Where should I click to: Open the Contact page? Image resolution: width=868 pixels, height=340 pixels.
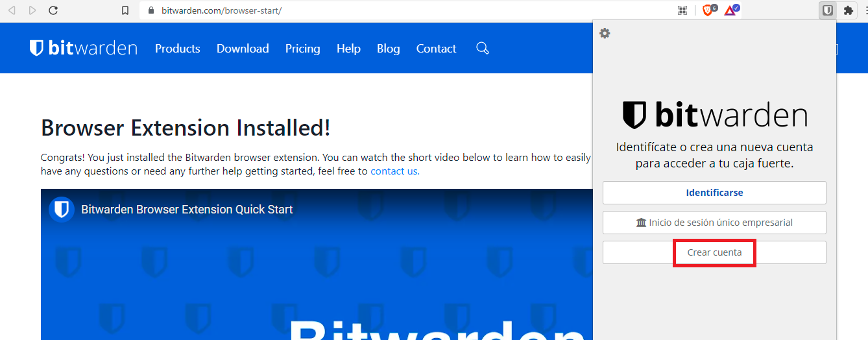point(437,49)
